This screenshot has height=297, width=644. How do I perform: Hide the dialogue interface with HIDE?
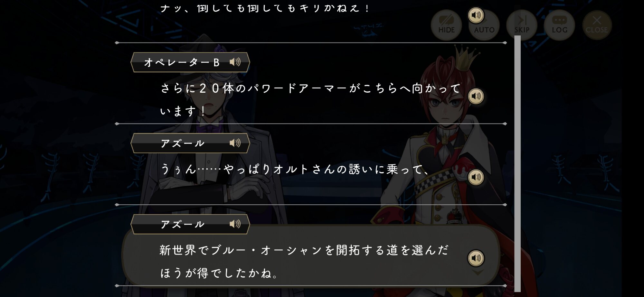pyautogui.click(x=446, y=25)
